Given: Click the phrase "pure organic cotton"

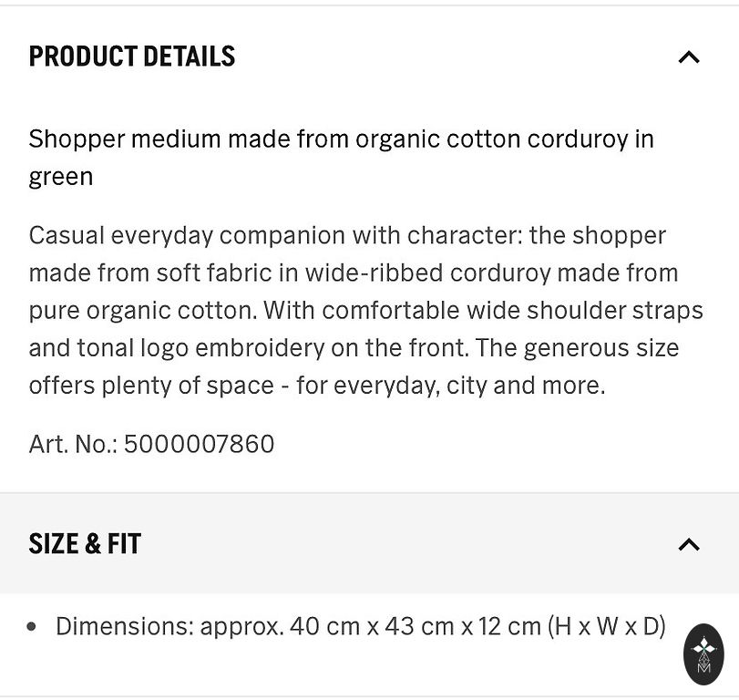Looking at the screenshot, I should click(142, 310).
